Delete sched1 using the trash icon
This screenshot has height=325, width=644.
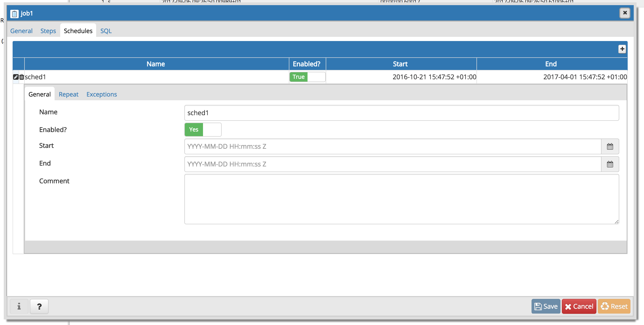pyautogui.click(x=22, y=77)
